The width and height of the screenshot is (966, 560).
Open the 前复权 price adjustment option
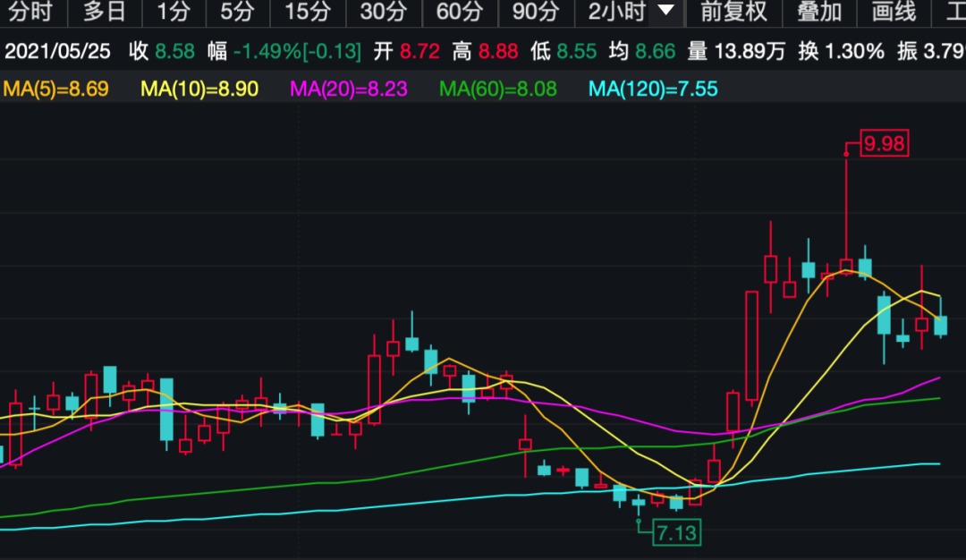click(733, 13)
